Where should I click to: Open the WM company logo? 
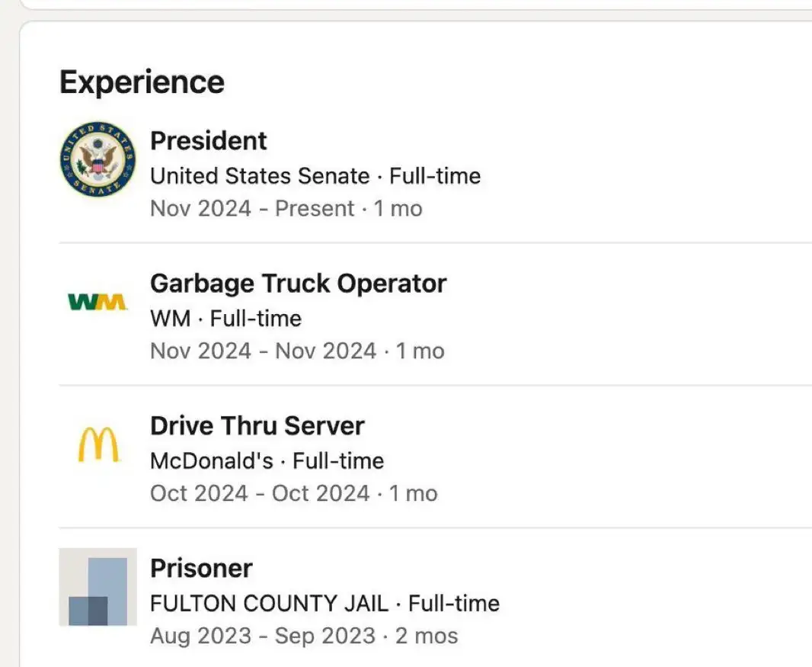(x=98, y=303)
